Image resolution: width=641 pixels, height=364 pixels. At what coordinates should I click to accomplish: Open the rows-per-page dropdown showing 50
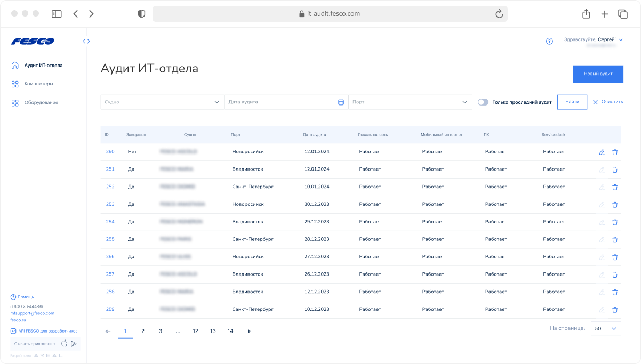[606, 329]
